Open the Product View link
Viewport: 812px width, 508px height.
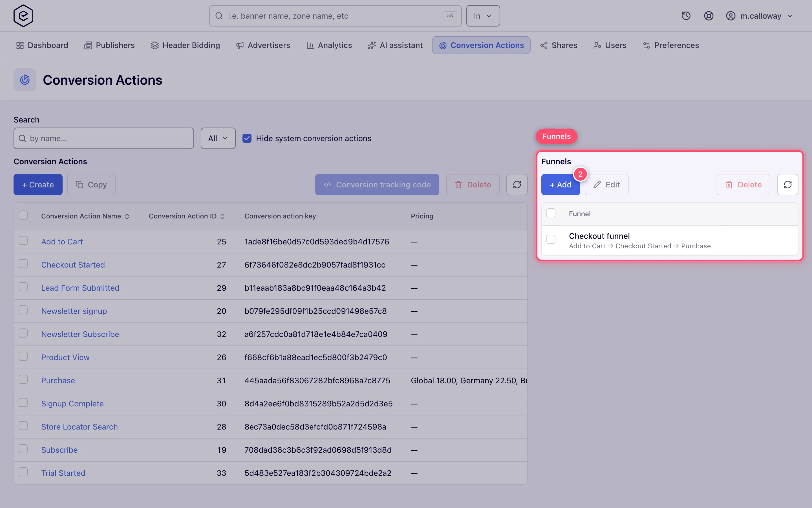[65, 358]
